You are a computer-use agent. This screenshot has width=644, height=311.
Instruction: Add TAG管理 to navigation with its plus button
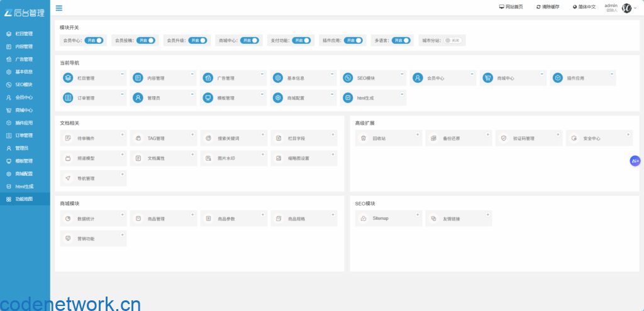click(192, 134)
